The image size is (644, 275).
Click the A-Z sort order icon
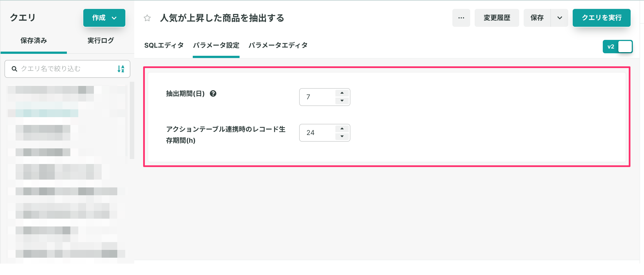coord(121,69)
